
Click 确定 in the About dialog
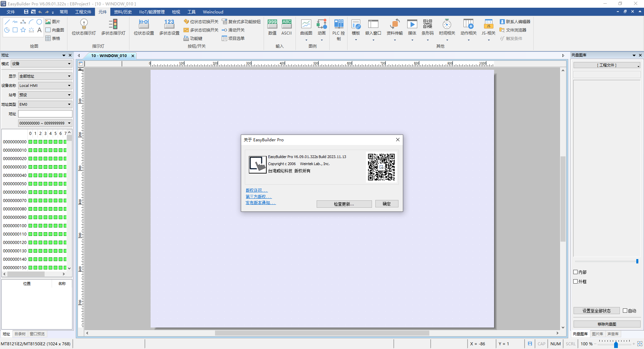point(387,204)
